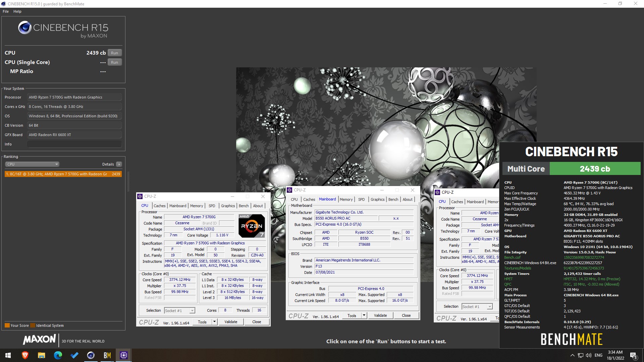Open CPU tab in right CPU-Z window
Image resolution: width=644 pixels, height=362 pixels.
442,202
